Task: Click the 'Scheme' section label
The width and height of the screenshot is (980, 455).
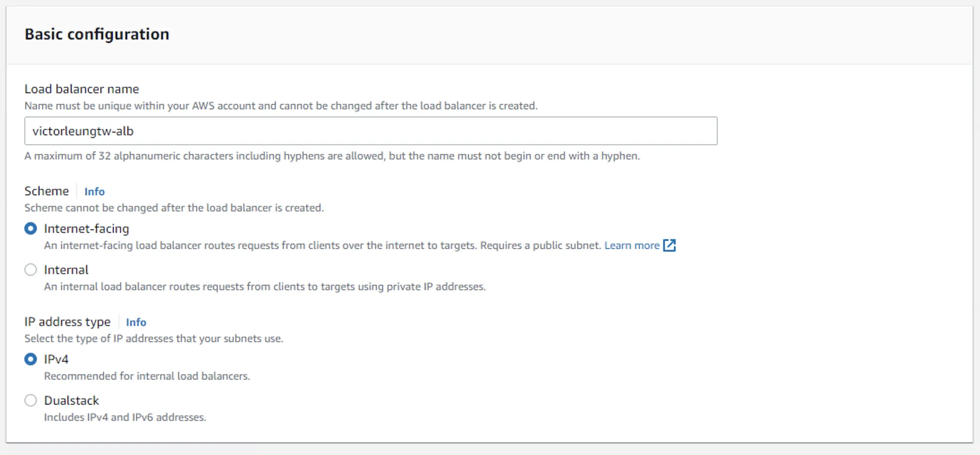Action: click(x=46, y=191)
